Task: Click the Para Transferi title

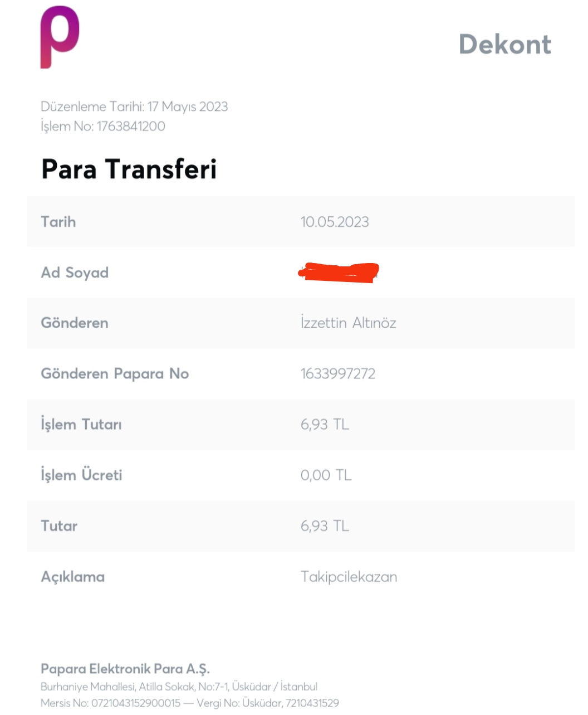Action: pos(129,169)
